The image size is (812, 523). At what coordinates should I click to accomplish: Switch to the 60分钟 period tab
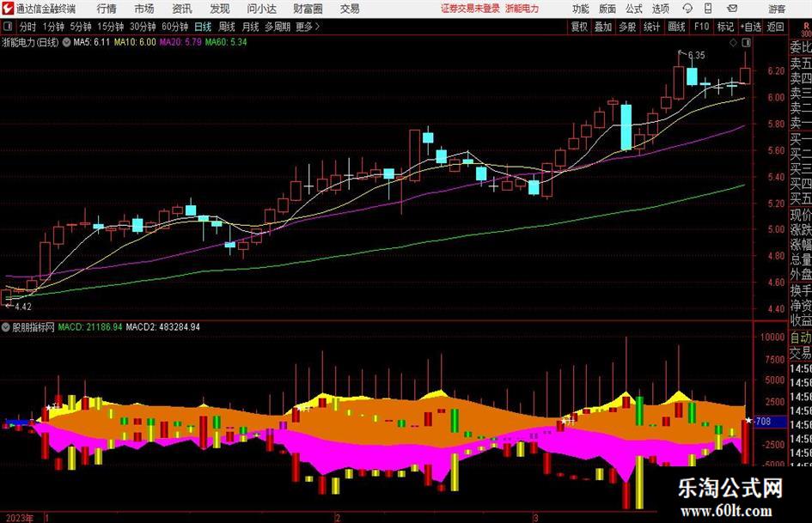pos(175,27)
